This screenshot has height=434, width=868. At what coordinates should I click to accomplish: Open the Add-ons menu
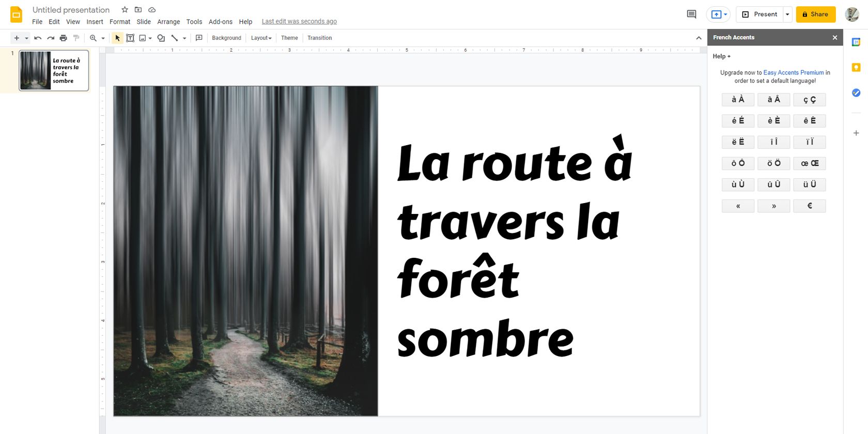220,22
